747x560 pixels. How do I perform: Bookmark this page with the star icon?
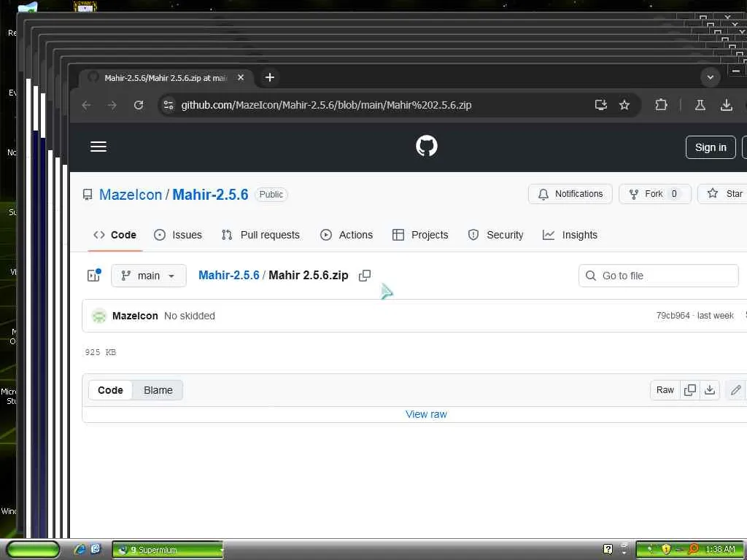624,105
